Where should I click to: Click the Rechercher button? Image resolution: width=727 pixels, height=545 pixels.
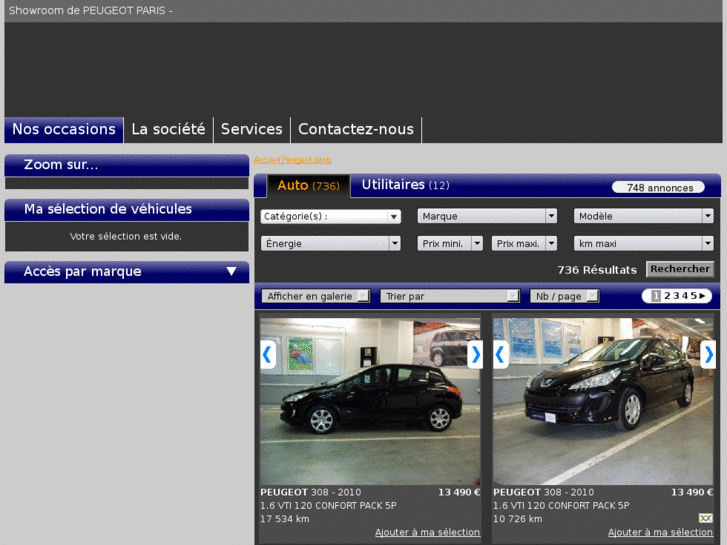pos(680,269)
